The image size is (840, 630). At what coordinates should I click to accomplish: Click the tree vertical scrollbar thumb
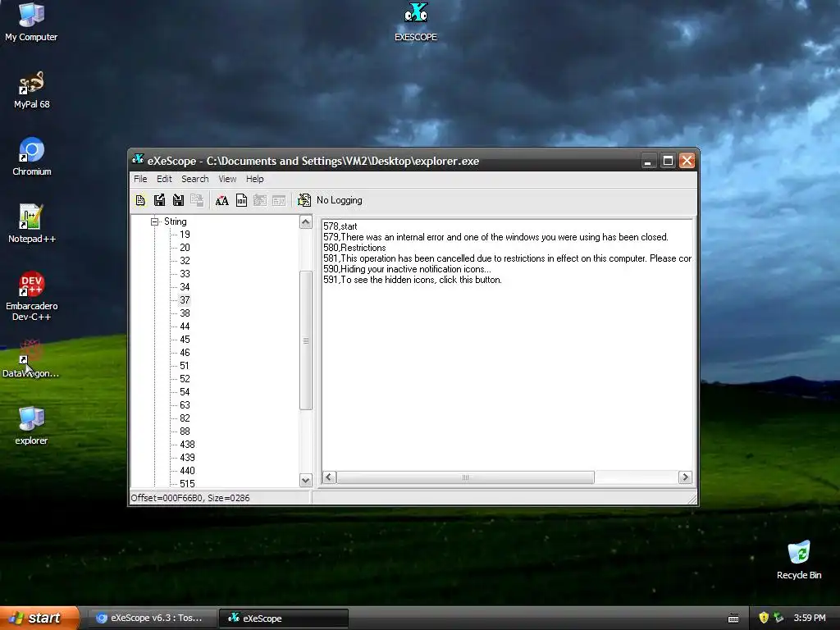pyautogui.click(x=306, y=340)
